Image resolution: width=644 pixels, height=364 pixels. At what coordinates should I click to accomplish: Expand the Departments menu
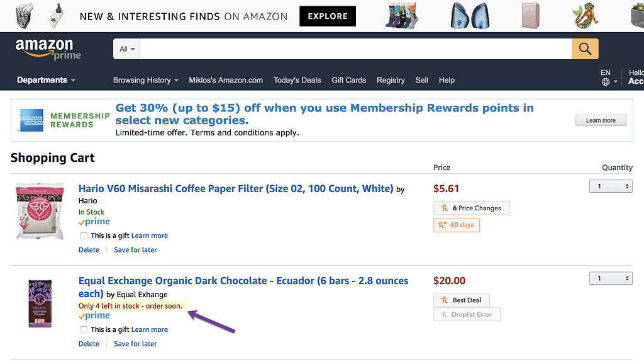tap(46, 80)
